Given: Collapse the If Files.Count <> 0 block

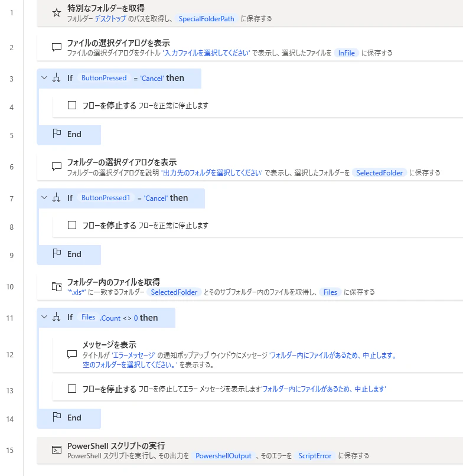Looking at the screenshot, I should tap(44, 318).
